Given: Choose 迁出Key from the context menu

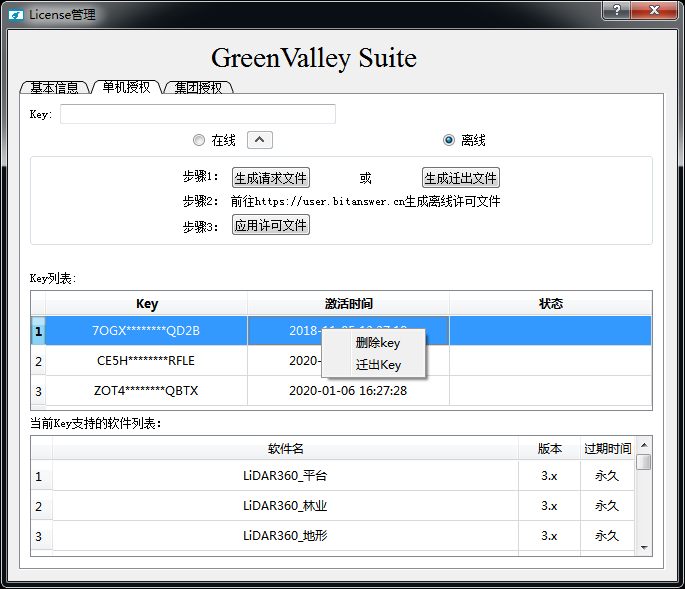Looking at the screenshot, I should [x=378, y=364].
